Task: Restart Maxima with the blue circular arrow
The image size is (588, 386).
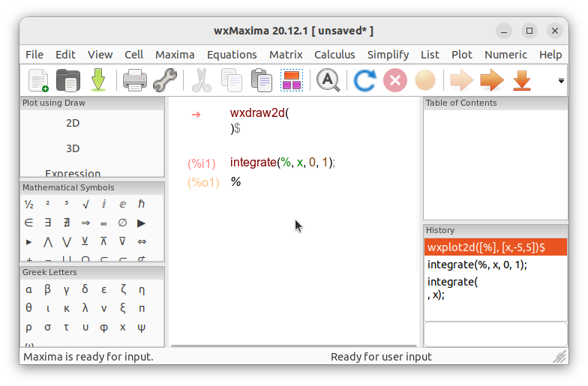Action: tap(364, 80)
